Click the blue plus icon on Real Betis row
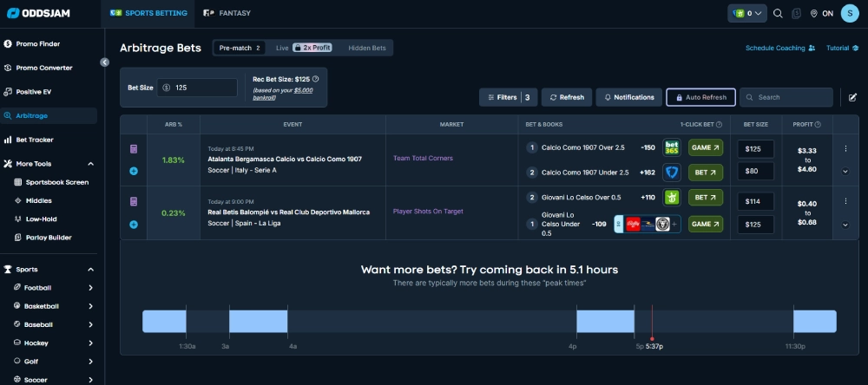Screen dimensions: 868x385 click(x=134, y=225)
